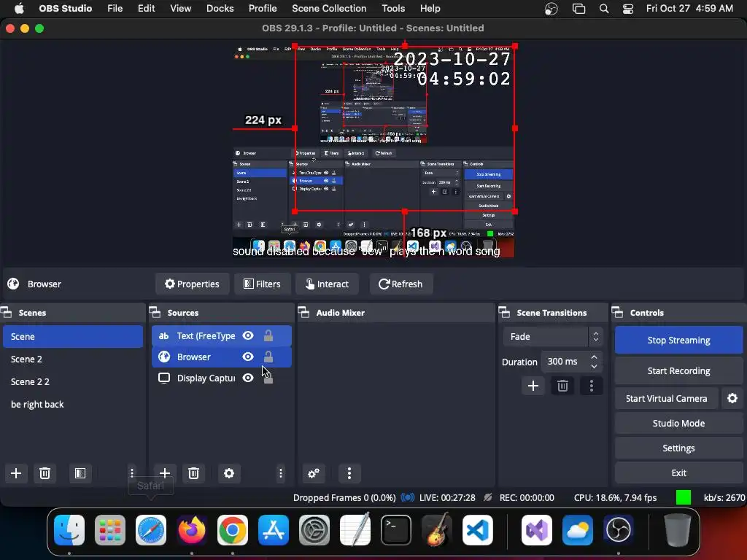Add a scene transition with plus icon
Image resolution: width=747 pixels, height=560 pixels.
coord(533,386)
